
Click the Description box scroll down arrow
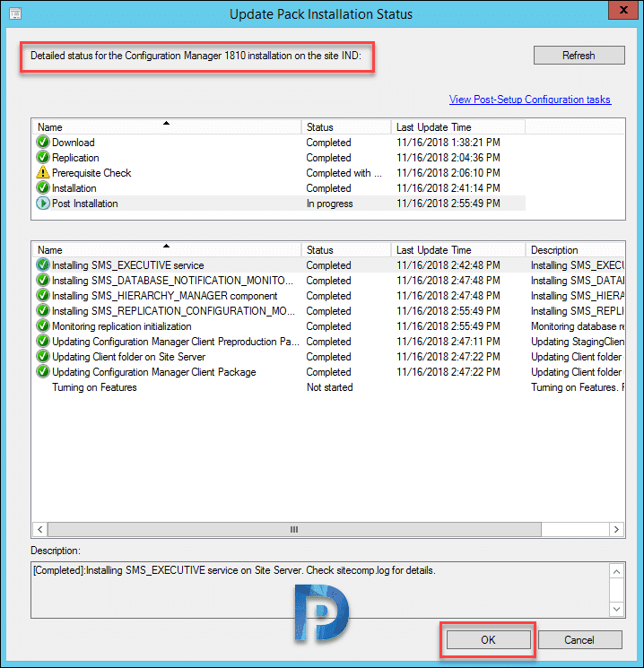click(616, 609)
